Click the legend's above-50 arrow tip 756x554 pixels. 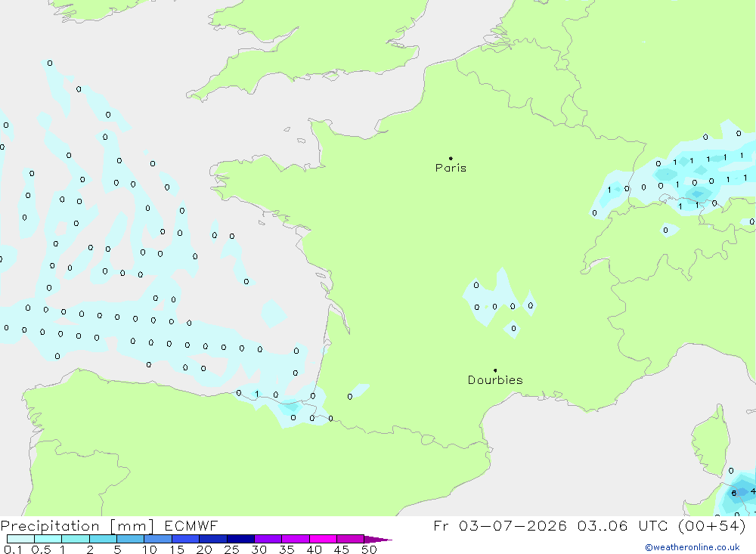tap(378, 540)
